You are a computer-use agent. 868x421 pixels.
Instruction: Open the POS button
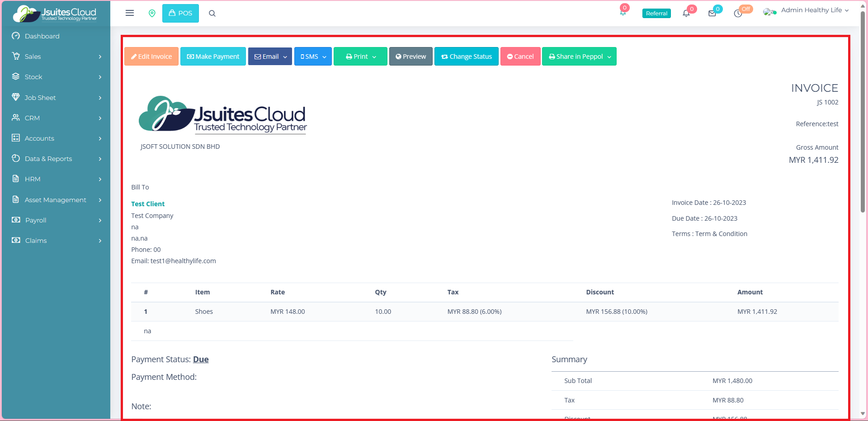pyautogui.click(x=180, y=13)
